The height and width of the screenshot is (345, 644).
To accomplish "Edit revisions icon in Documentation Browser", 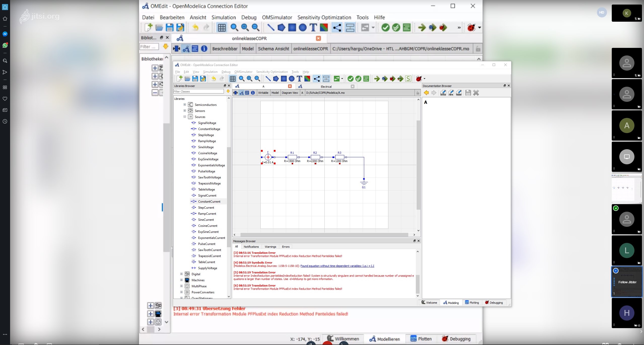I will (x=451, y=93).
